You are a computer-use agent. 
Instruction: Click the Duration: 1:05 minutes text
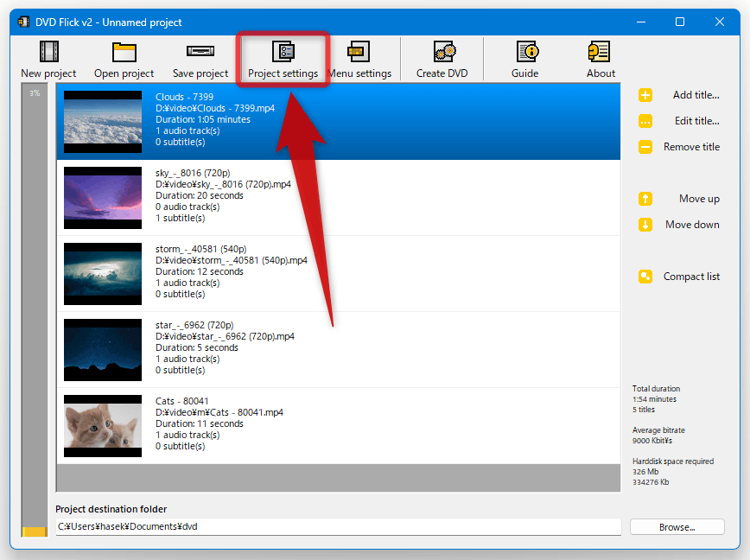(x=203, y=119)
